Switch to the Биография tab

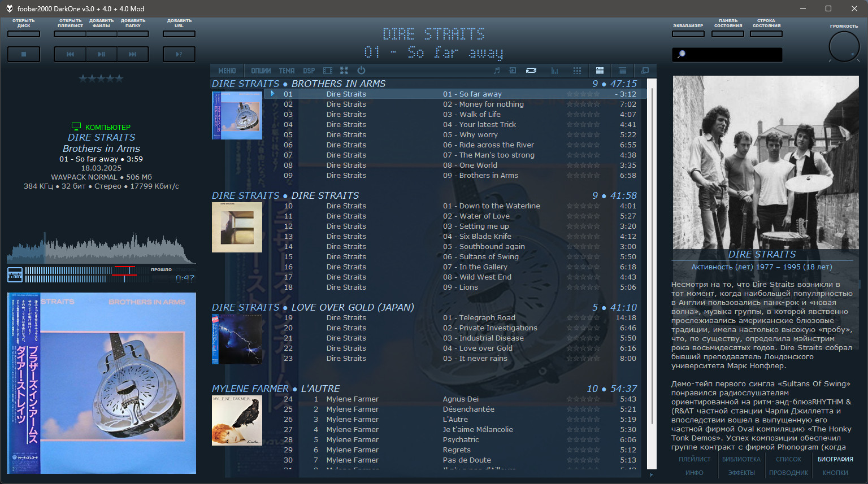(x=835, y=459)
